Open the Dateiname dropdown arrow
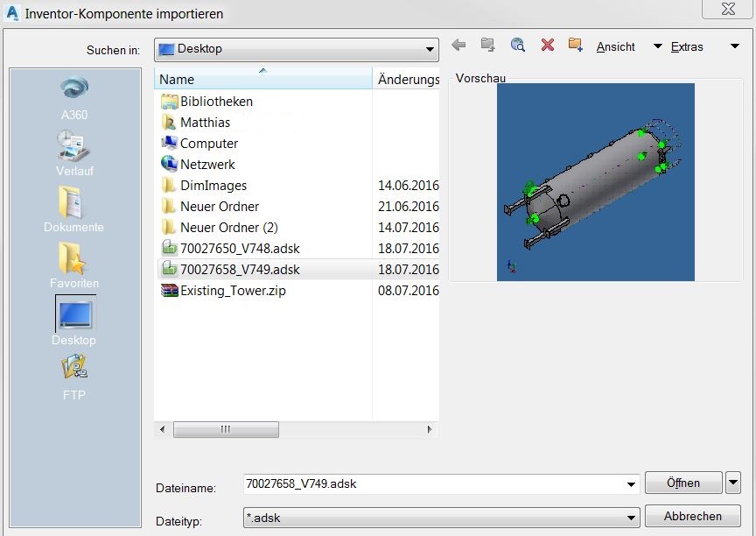The height and width of the screenshot is (536, 756). (x=631, y=484)
